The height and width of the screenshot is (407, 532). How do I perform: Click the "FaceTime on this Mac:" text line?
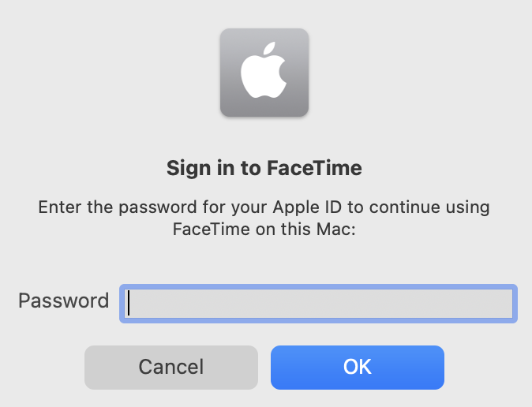264,230
